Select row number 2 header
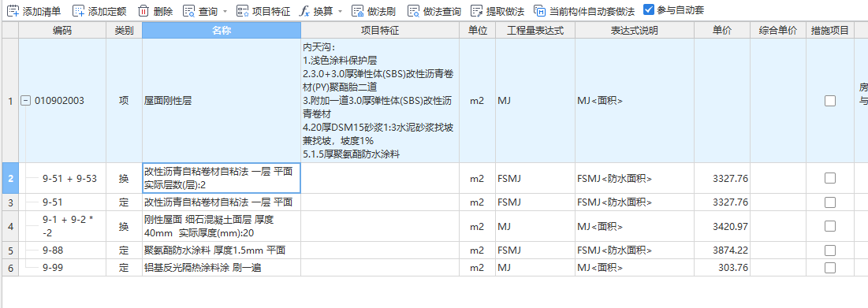This screenshot has width=868, height=308. point(10,178)
